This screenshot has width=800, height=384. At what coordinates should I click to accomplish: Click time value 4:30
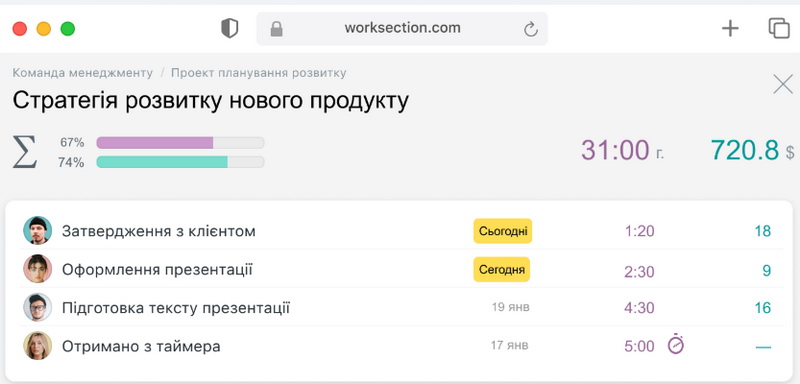point(639,308)
